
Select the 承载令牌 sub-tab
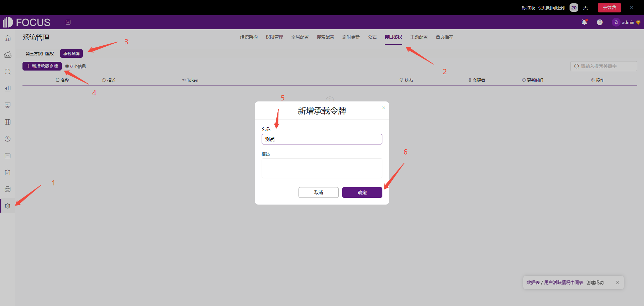(x=71, y=53)
